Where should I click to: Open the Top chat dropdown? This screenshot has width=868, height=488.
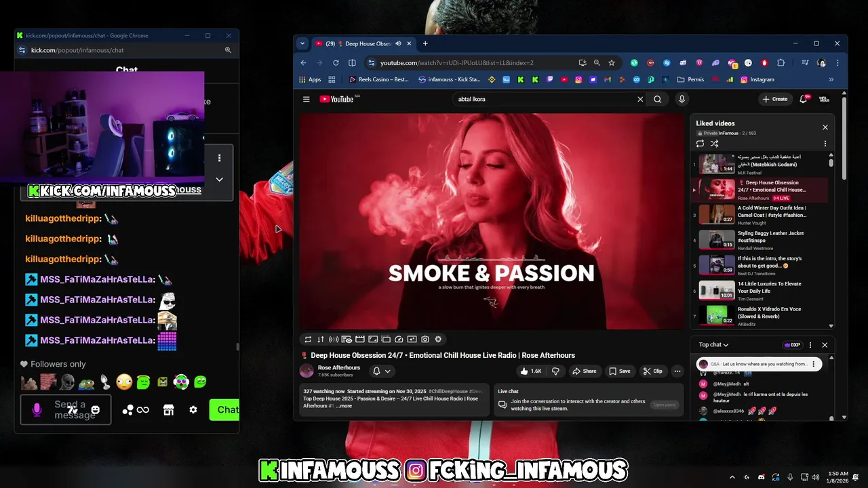713,345
